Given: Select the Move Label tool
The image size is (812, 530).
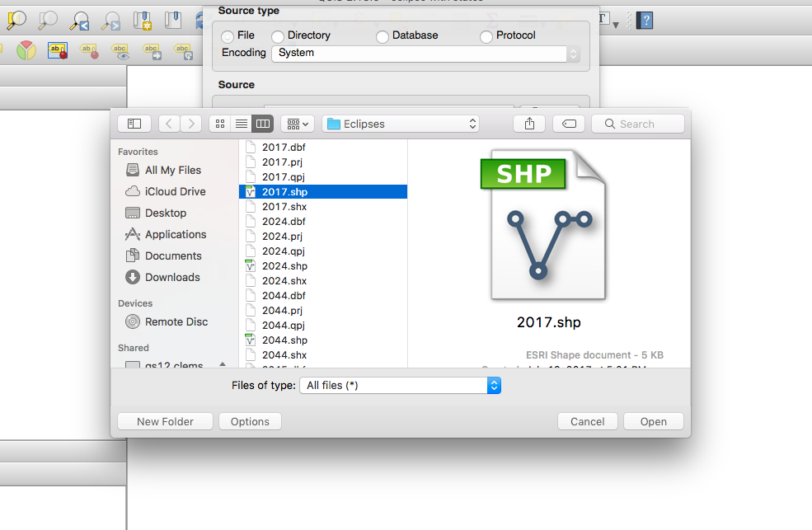Looking at the screenshot, I should tap(152, 51).
